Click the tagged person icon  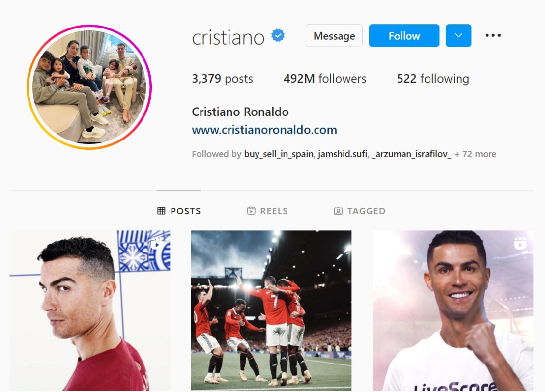click(338, 211)
